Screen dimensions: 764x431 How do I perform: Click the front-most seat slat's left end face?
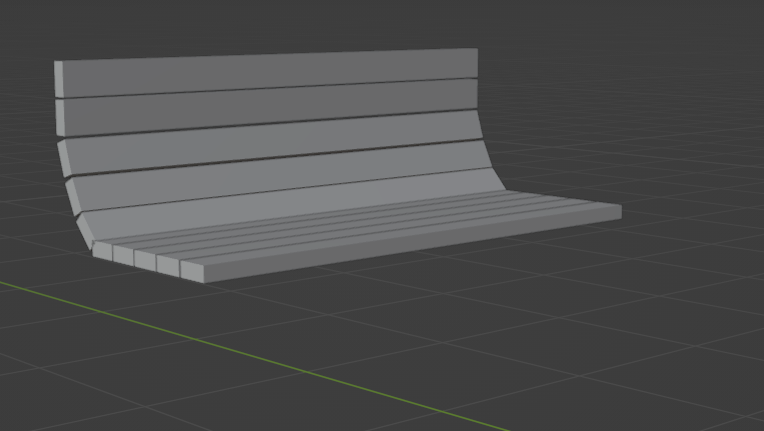pos(192,270)
